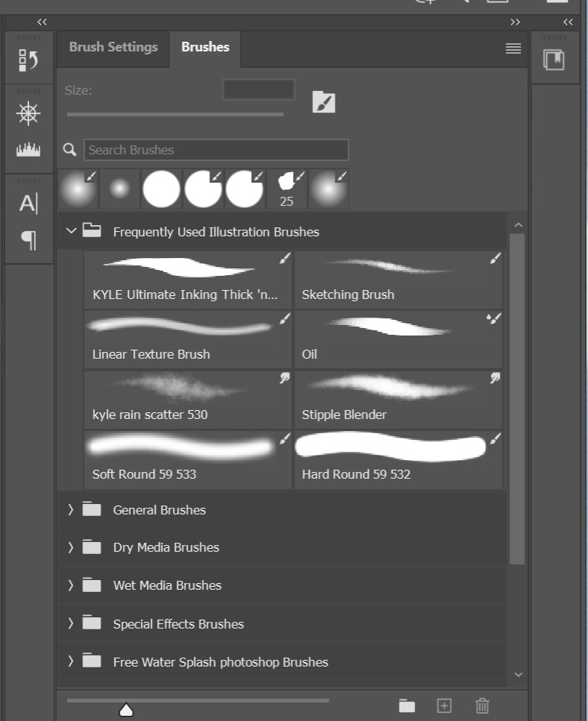Select kyle rain scatter 530 brush
The height and width of the screenshot is (721, 588).
pyautogui.click(x=188, y=400)
